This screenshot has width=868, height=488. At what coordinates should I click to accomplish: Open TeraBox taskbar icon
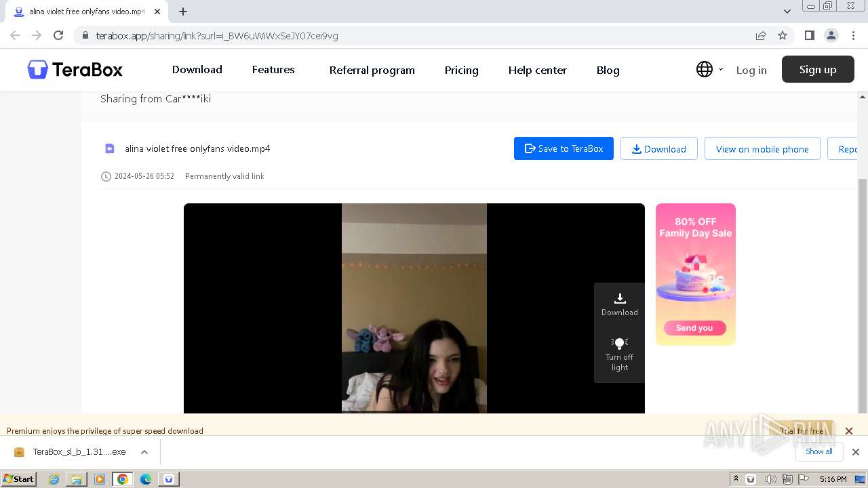tap(169, 479)
